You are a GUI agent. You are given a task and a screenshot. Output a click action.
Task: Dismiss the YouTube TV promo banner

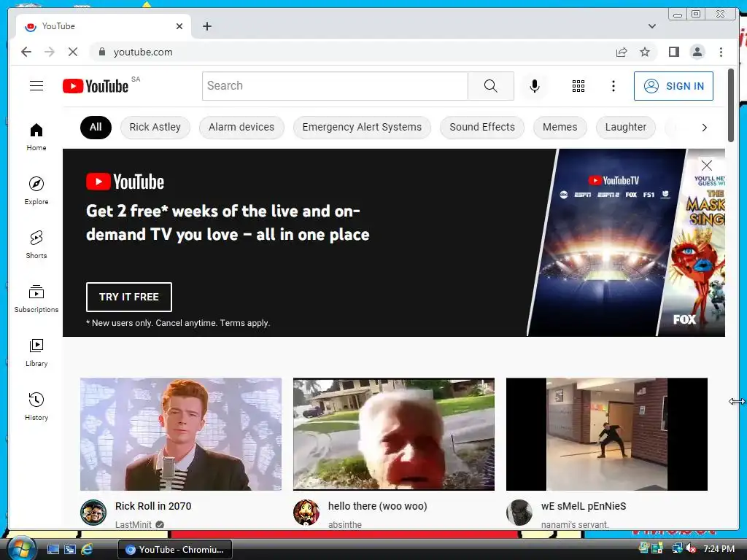tap(706, 166)
